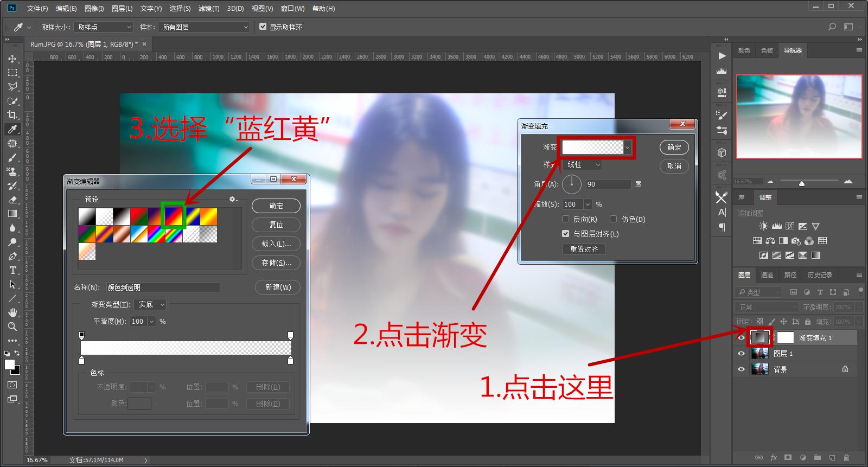Select the Hand tool
This screenshot has width=868, height=467.
(12, 312)
